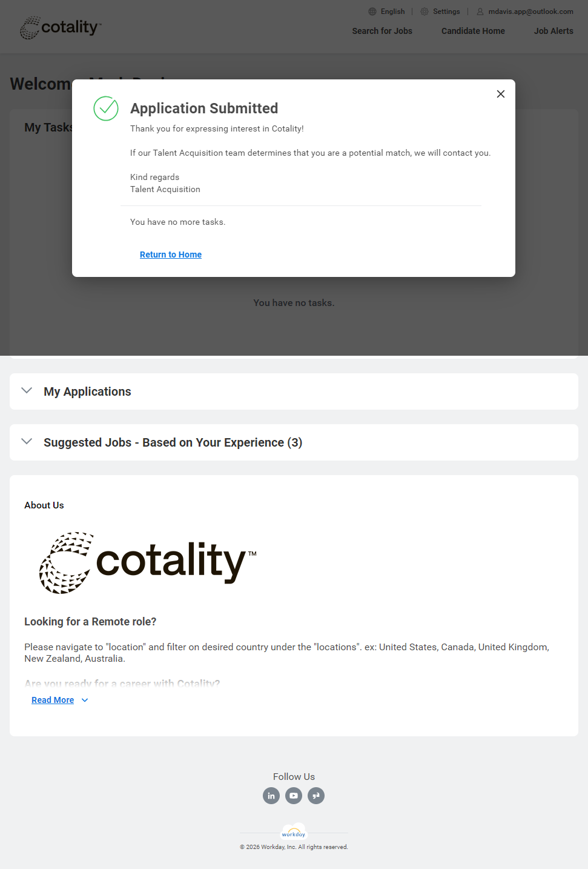
Task: Open Job Alerts page
Action: (x=553, y=31)
